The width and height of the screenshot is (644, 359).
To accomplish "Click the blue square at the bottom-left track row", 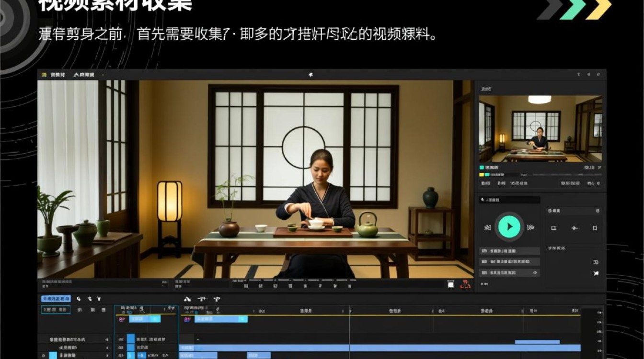I will [53, 356].
